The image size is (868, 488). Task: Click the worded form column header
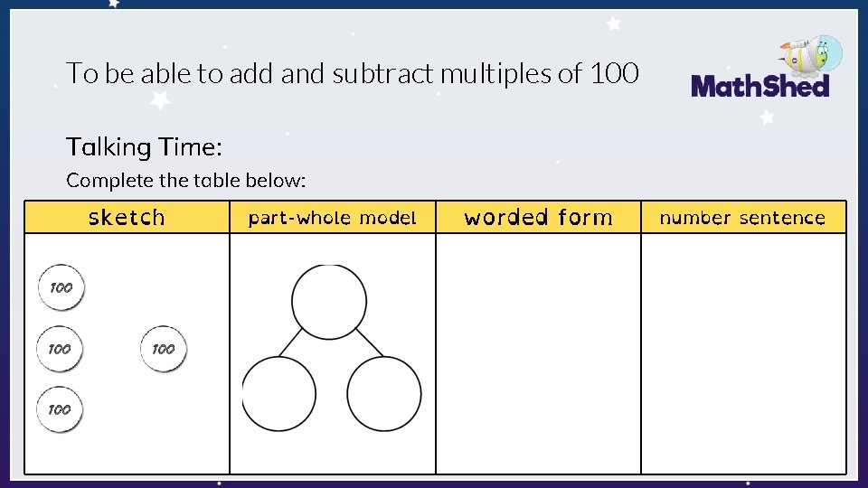[x=538, y=217]
